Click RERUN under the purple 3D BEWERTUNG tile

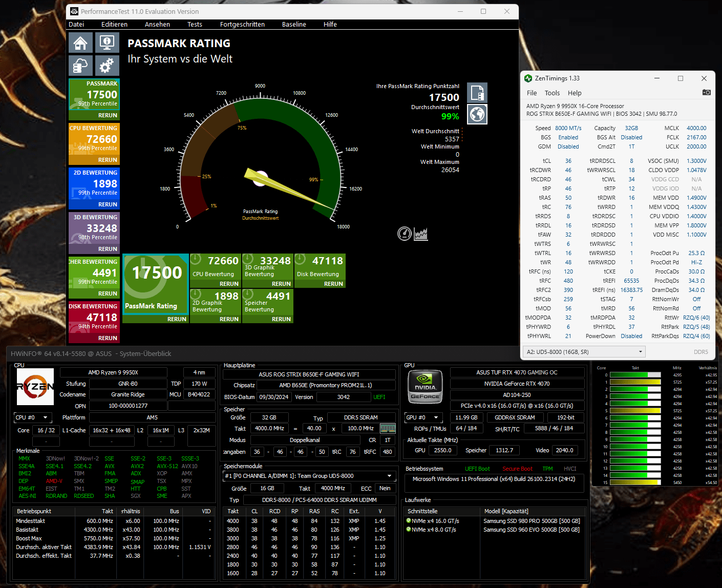(108, 249)
